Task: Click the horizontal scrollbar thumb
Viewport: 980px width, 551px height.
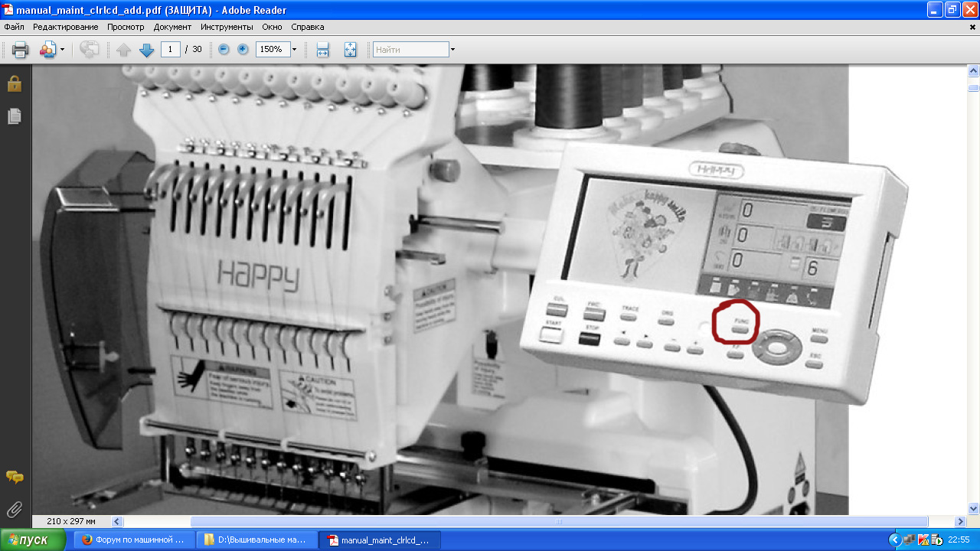Action: tap(559, 521)
